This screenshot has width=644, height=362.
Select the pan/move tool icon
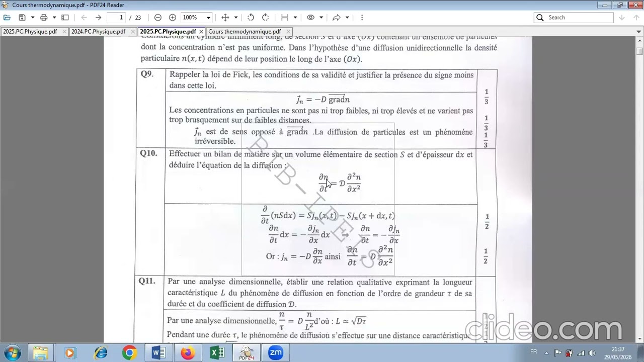pyautogui.click(x=225, y=18)
